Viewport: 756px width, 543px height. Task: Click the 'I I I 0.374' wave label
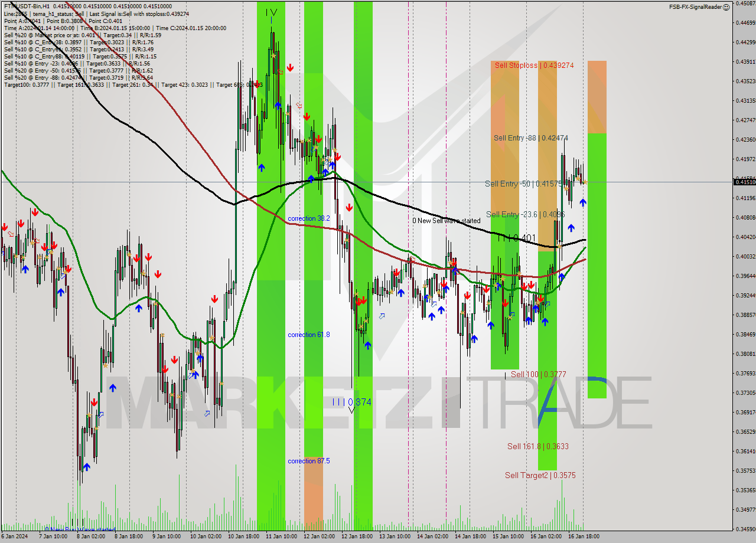tap(351, 402)
